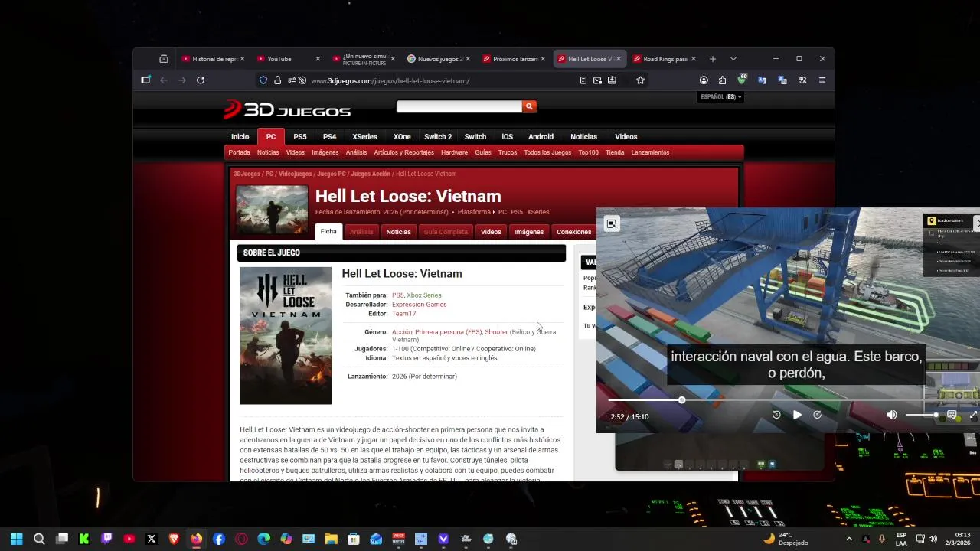Open the Firefox account icon
Viewport: 980px width, 551px height.
704,80
